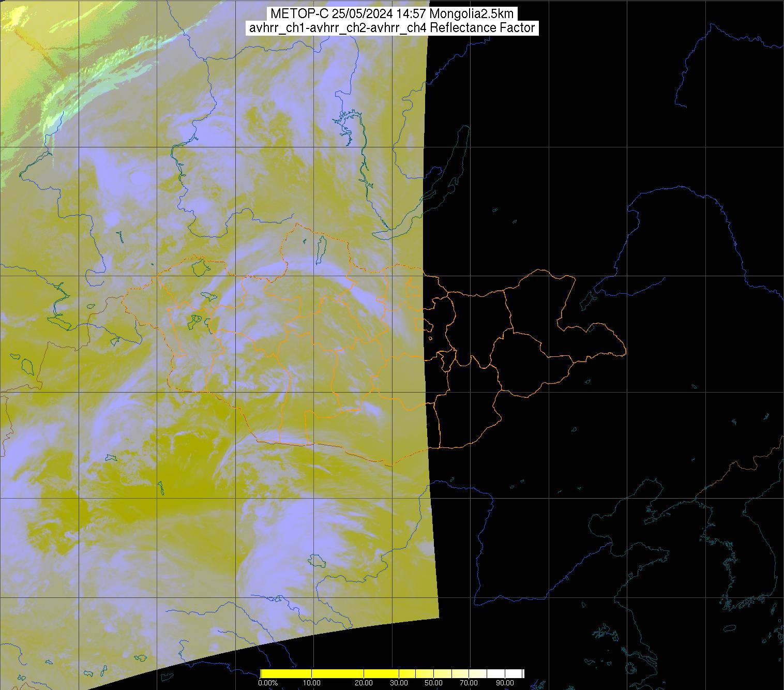Image resolution: width=784 pixels, height=690 pixels.
Task: Click the "90.00" scale label
Action: click(x=504, y=683)
